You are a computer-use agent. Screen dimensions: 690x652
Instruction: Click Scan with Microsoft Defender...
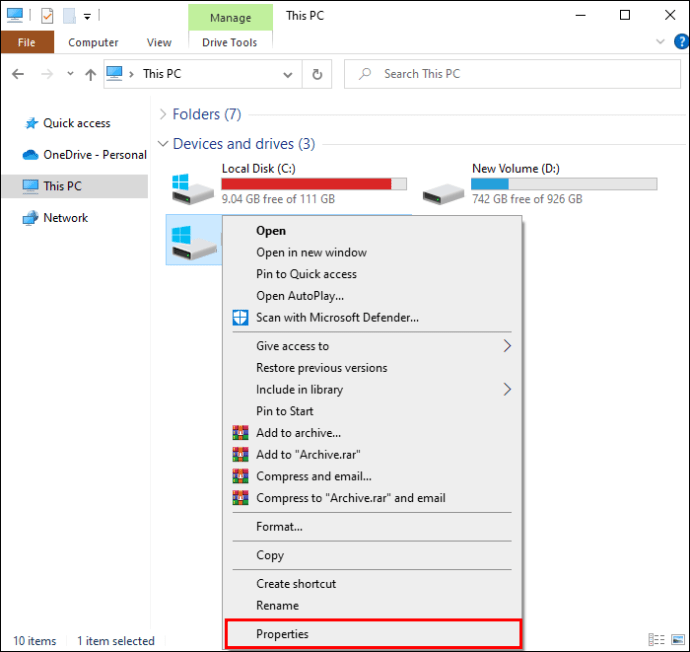tap(373, 318)
